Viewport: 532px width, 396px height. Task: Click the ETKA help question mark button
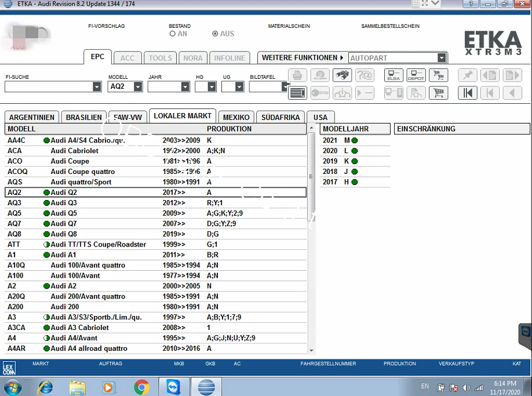pyautogui.click(x=471, y=3)
